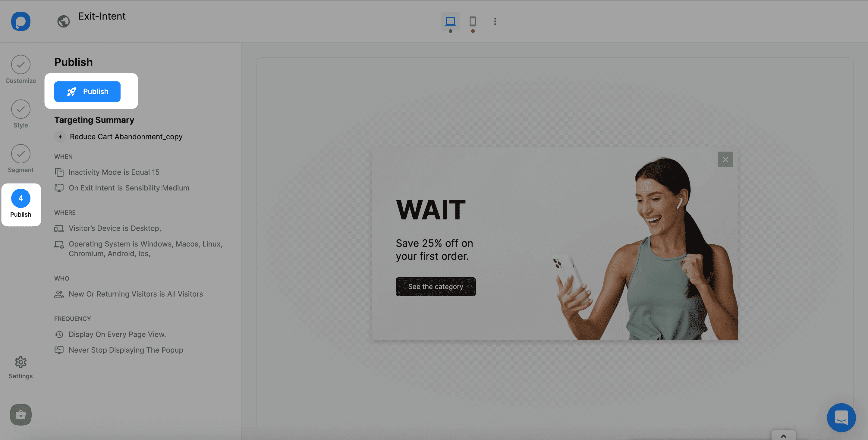Click the Publish button
868x440 pixels.
pos(87,91)
